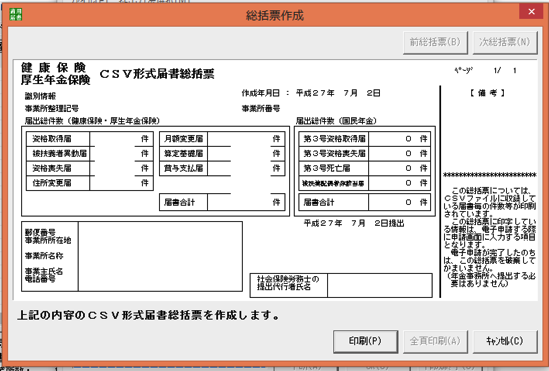This screenshot has width=549, height=371.
Task: Click the 事業主氏名 label
Action: pos(44,271)
